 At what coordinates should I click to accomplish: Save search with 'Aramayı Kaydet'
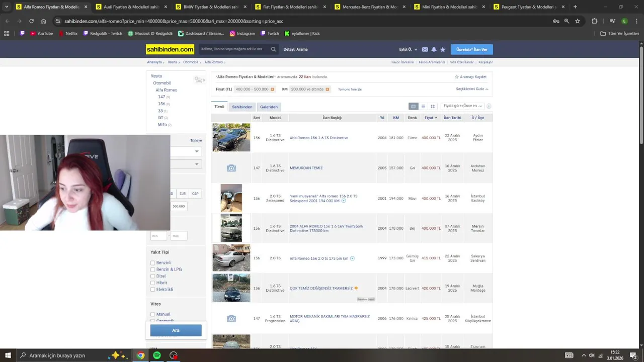pos(470,77)
